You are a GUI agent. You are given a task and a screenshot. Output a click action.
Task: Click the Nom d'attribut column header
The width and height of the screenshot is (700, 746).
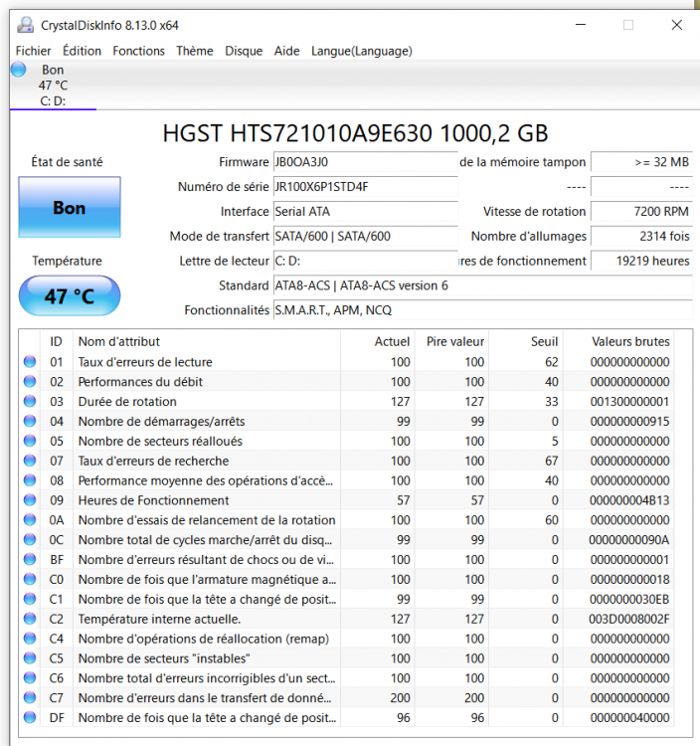point(119,341)
